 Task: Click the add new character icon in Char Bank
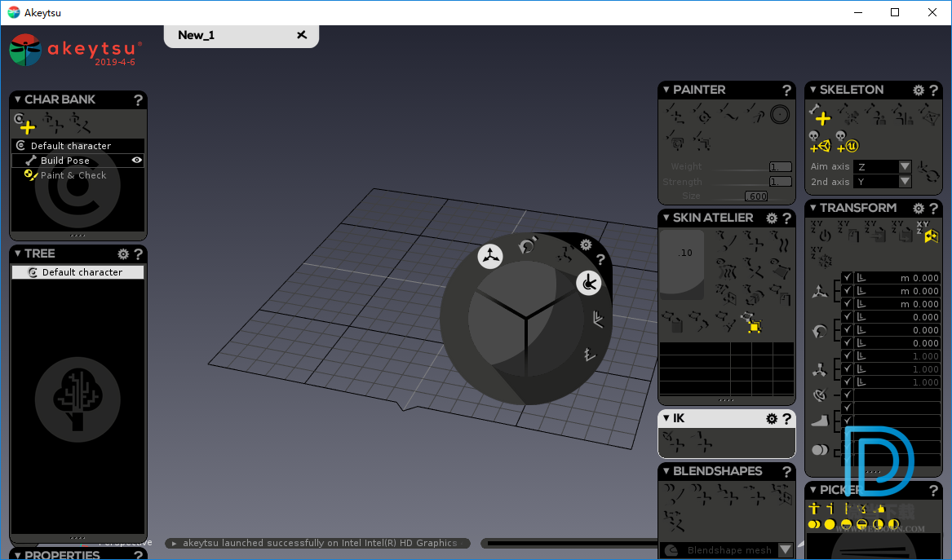pos(24,123)
